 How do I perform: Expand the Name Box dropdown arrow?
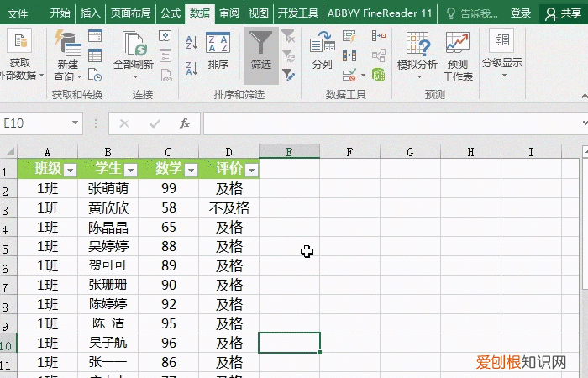75,123
